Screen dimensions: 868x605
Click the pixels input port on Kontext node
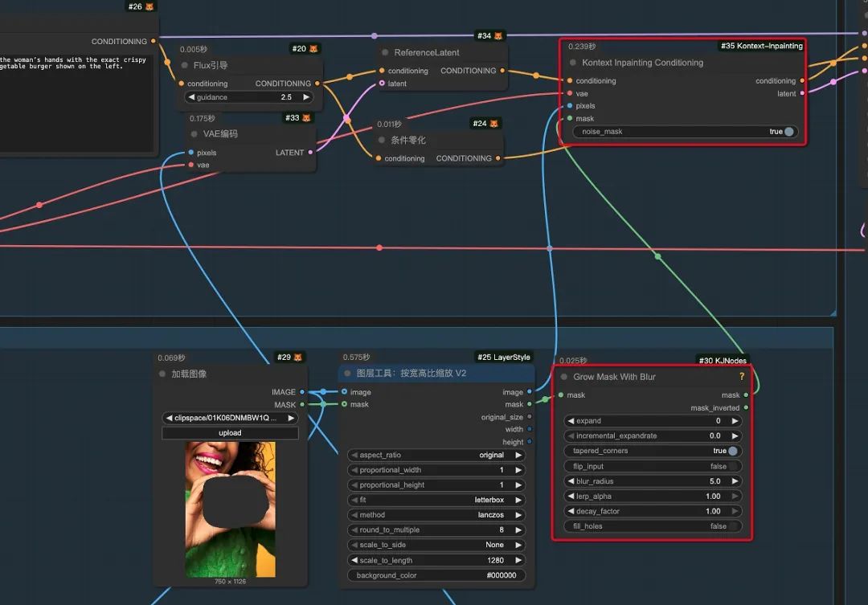click(x=570, y=106)
